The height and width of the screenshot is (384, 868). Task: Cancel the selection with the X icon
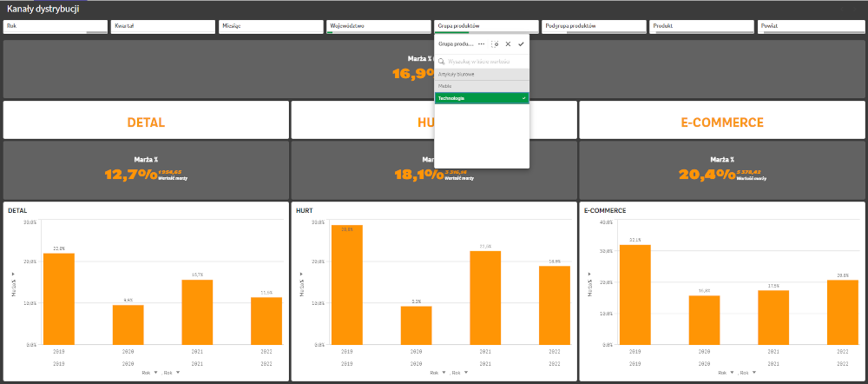(x=508, y=43)
